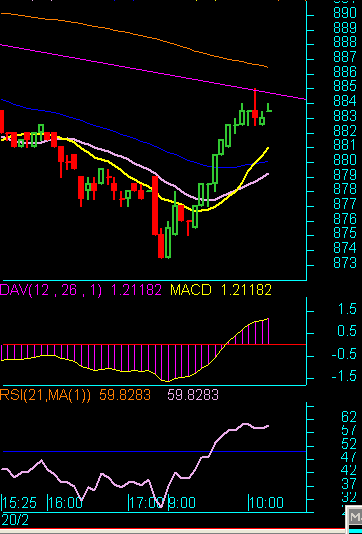Image resolution: width=362 pixels, height=534 pixels.
Task: Select the 876 price level label
Action: click(x=345, y=218)
